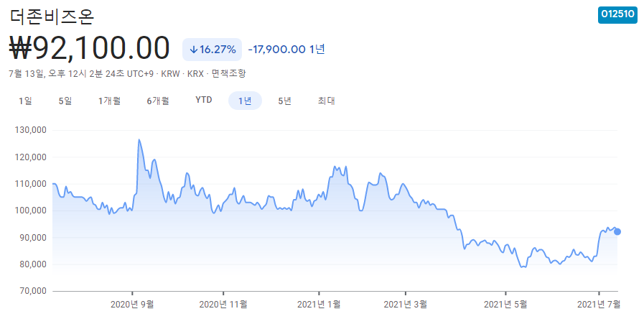Click the current price dot on chart

(617, 232)
